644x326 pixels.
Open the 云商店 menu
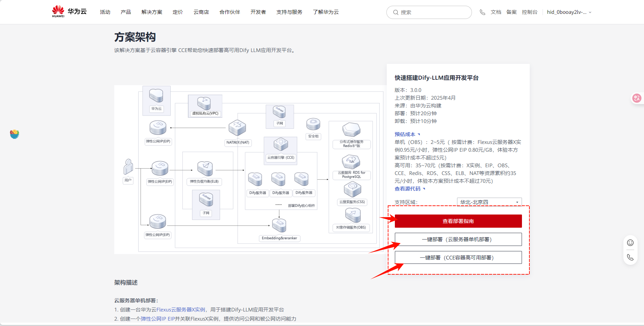201,12
